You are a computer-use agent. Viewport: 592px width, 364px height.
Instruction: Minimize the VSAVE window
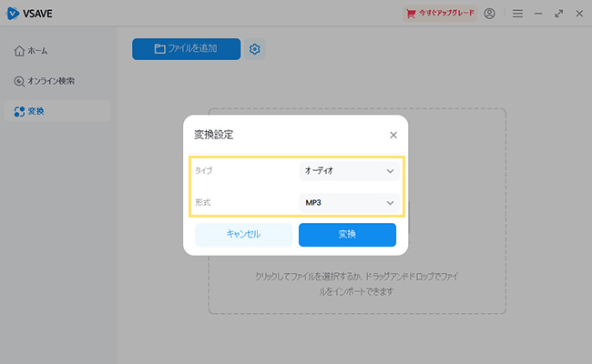tap(538, 14)
